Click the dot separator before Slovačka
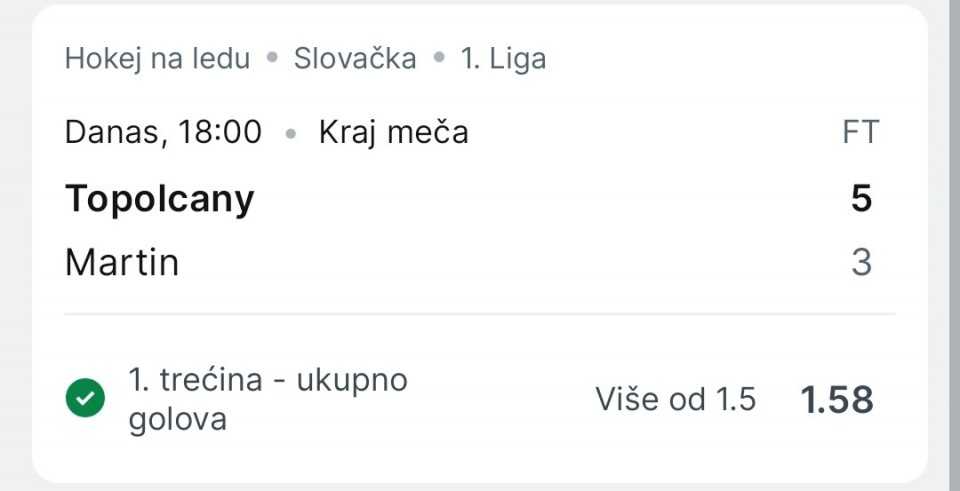 [x=272, y=59]
